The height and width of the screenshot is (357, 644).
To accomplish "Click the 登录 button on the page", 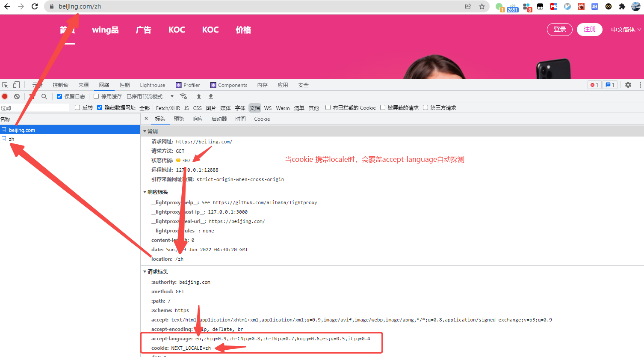I will point(560,29).
